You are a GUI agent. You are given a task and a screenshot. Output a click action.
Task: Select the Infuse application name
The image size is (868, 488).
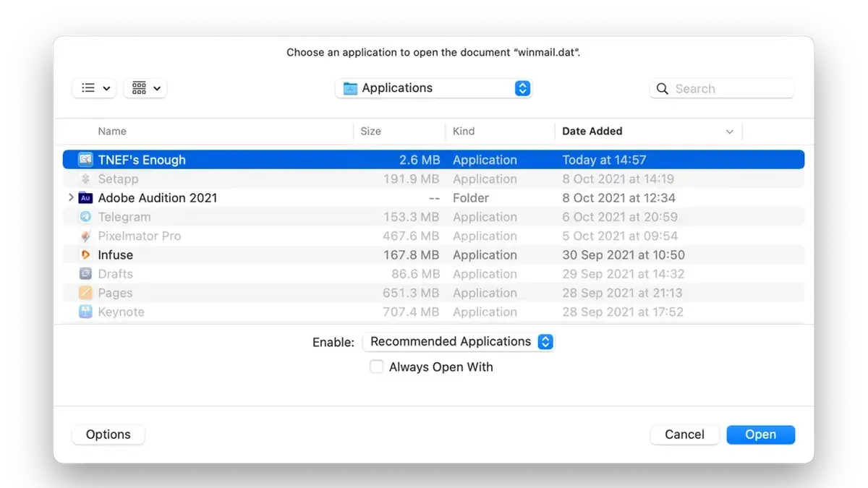pyautogui.click(x=116, y=254)
